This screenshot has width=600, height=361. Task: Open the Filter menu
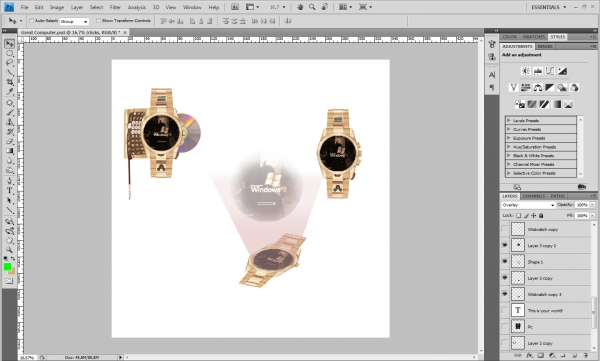pos(115,7)
